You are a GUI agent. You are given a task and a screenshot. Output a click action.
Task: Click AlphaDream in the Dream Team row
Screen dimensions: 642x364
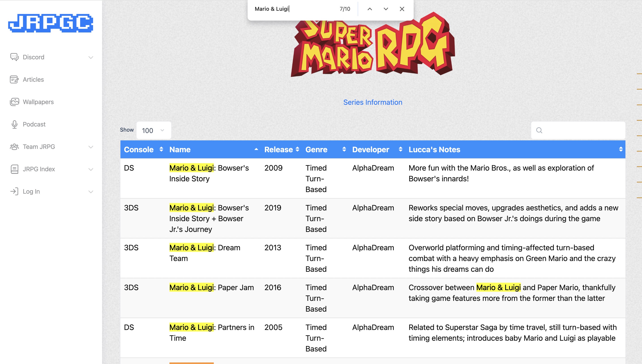[373, 248]
